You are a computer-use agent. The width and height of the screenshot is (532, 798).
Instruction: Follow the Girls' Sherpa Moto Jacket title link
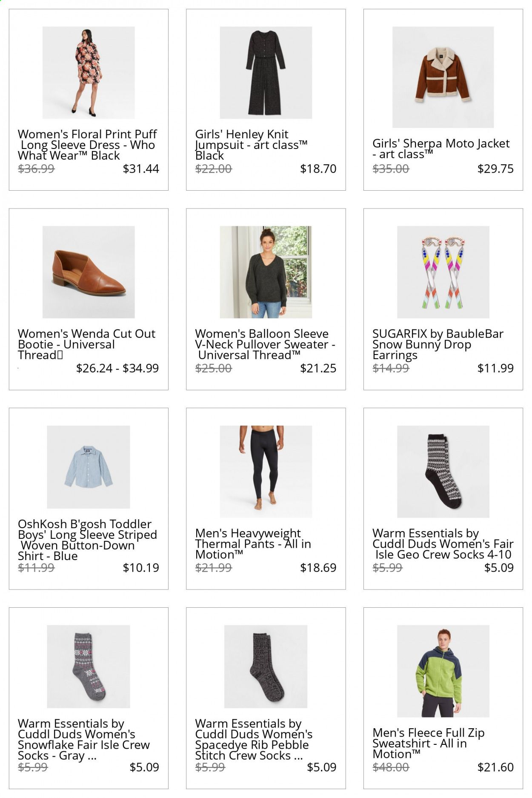tap(441, 149)
